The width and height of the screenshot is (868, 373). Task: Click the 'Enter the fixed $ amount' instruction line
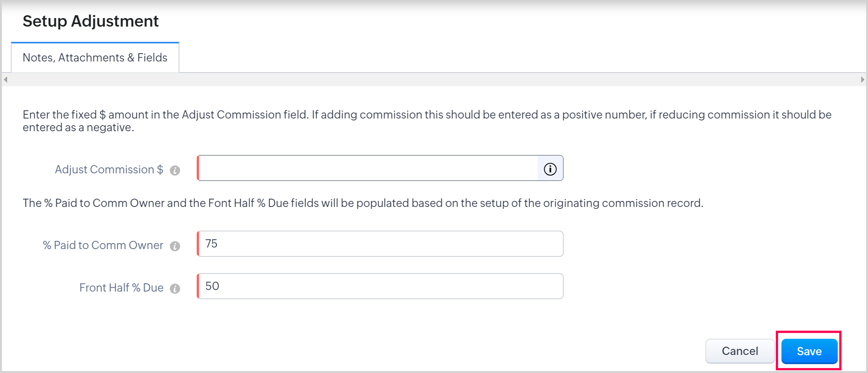click(427, 115)
